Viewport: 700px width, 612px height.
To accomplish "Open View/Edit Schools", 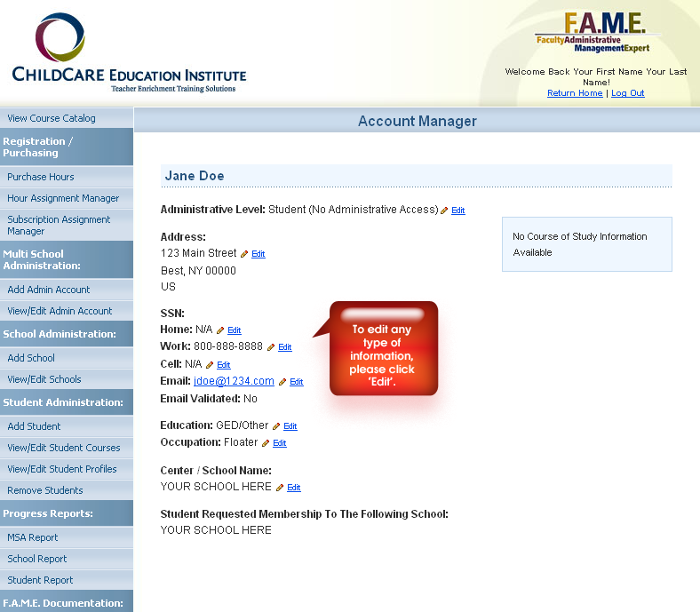I will [x=67, y=379].
